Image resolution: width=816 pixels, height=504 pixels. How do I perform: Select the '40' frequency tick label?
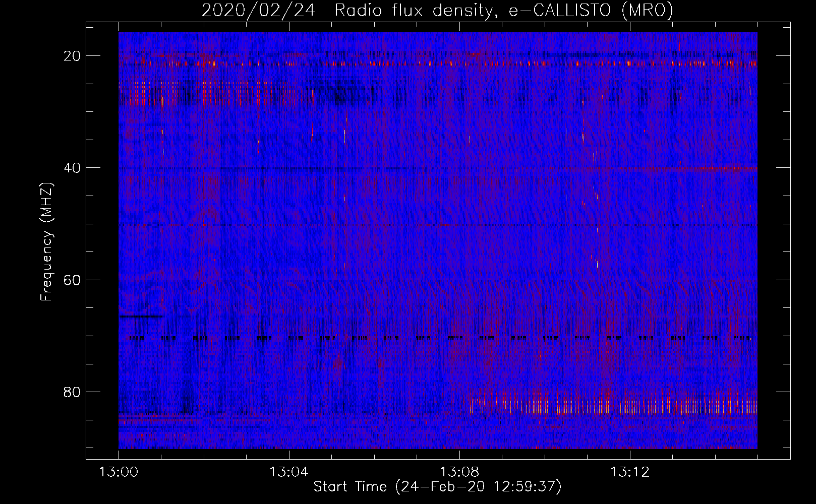[72, 167]
